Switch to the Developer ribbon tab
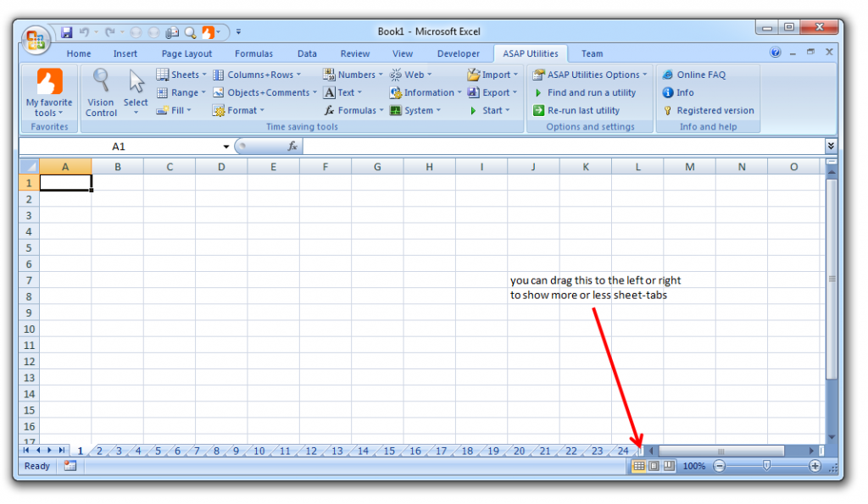The image size is (868, 504). pyautogui.click(x=459, y=53)
